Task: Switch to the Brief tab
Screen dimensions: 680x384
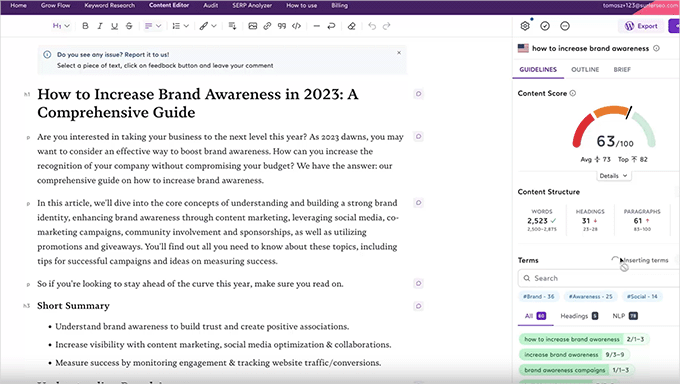Action: click(x=622, y=69)
